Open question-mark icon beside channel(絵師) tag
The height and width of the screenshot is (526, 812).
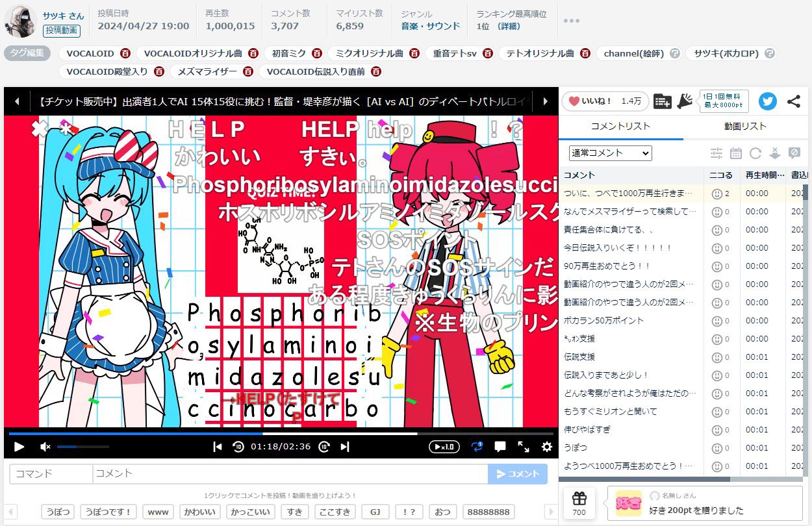click(675, 53)
